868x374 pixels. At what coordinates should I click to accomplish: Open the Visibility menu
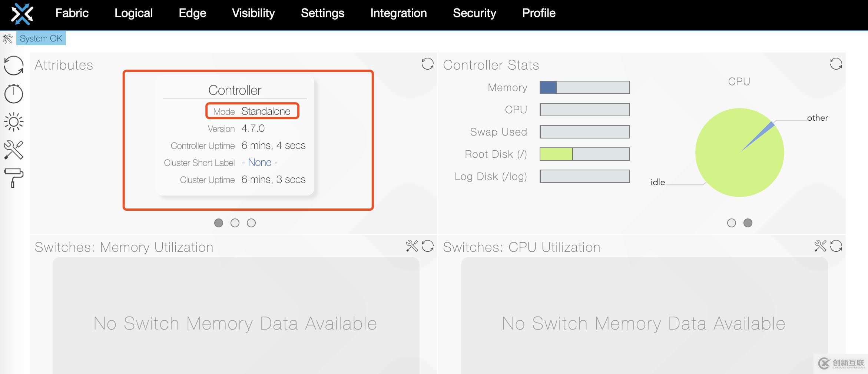[x=254, y=13]
